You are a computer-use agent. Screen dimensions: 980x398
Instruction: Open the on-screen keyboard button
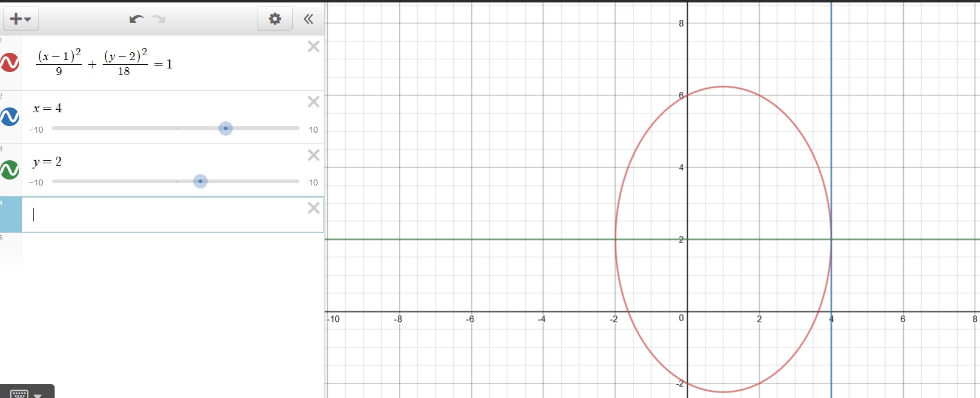tap(26, 393)
